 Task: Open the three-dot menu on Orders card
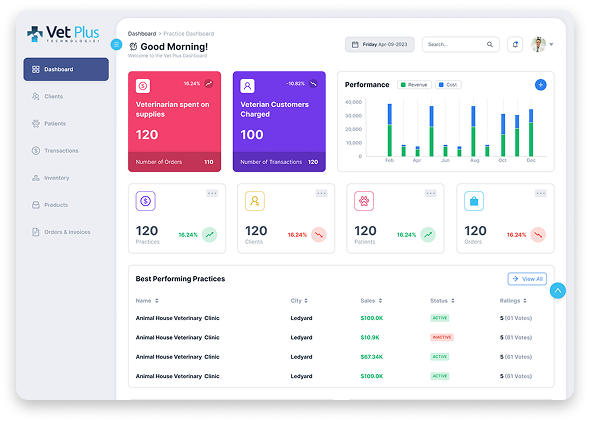[x=541, y=193]
